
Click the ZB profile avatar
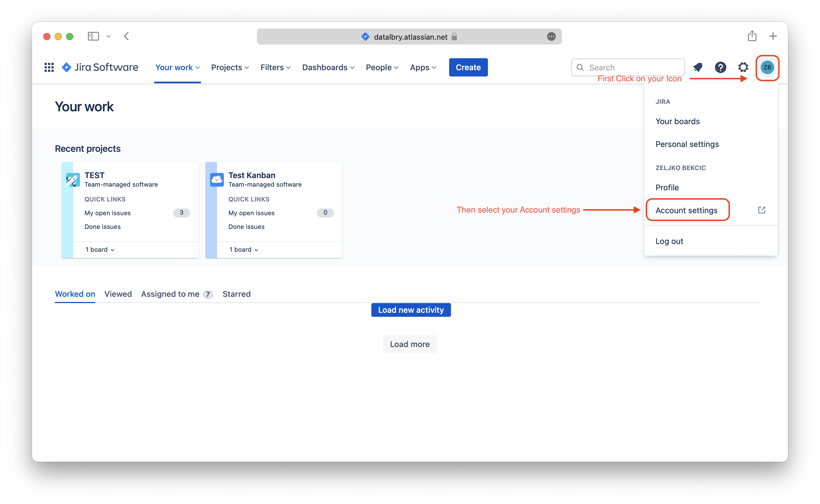pos(767,67)
